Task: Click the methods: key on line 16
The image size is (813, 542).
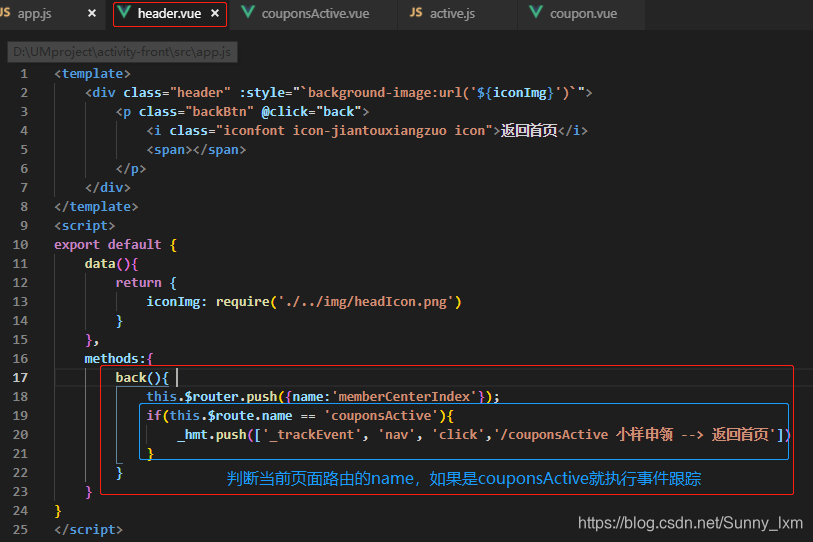Action: click(115, 359)
